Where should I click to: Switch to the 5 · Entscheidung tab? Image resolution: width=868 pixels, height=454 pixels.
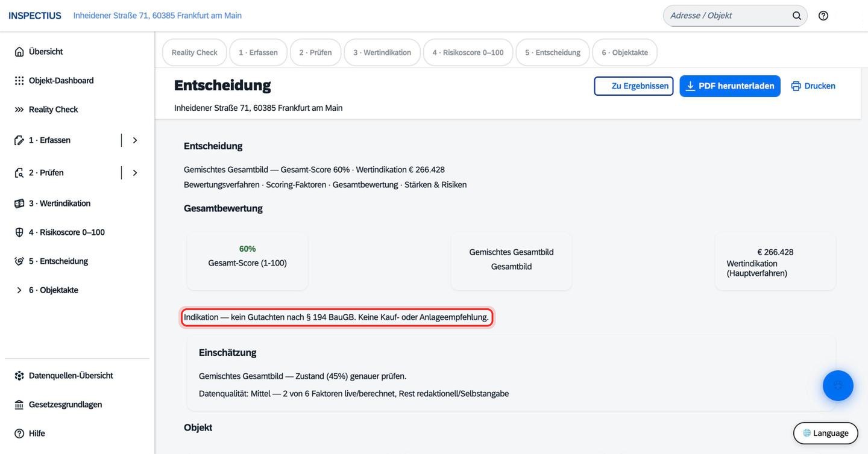(553, 52)
